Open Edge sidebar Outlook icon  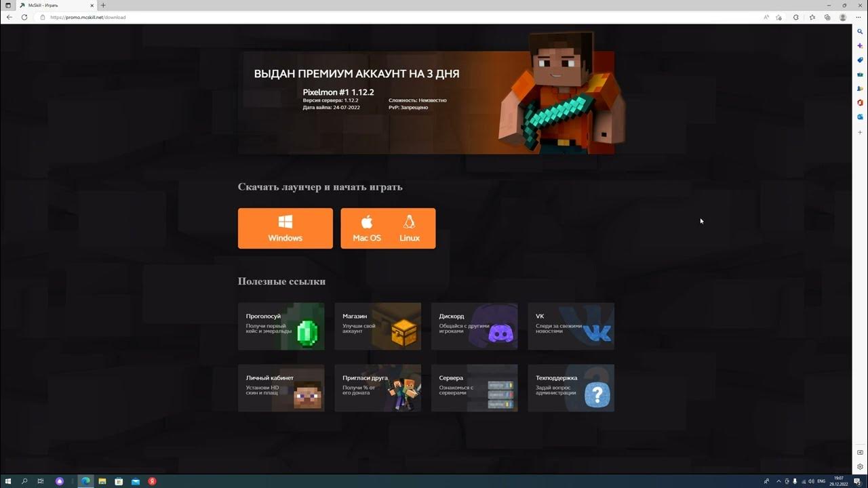(860, 117)
